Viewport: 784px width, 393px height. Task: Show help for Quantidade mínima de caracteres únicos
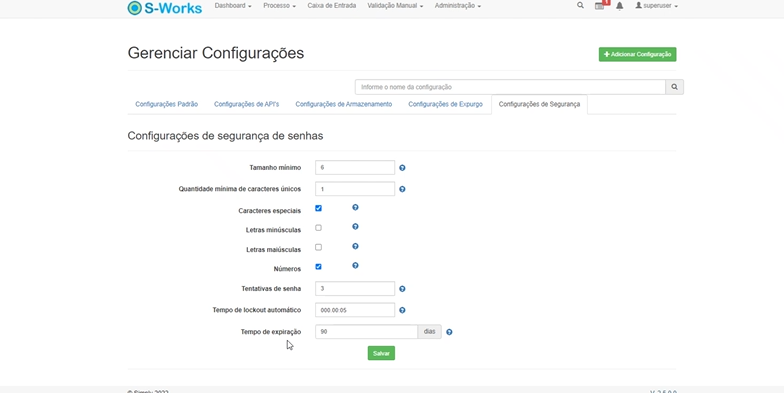coord(402,190)
